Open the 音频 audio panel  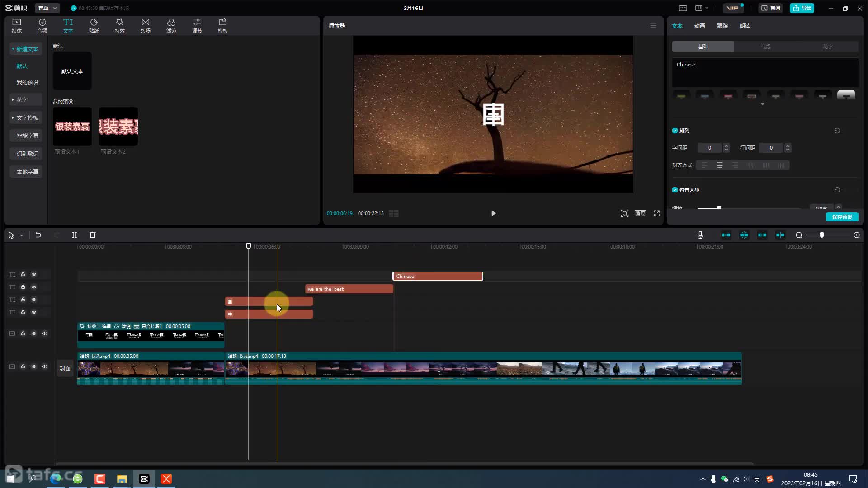pyautogui.click(x=42, y=26)
